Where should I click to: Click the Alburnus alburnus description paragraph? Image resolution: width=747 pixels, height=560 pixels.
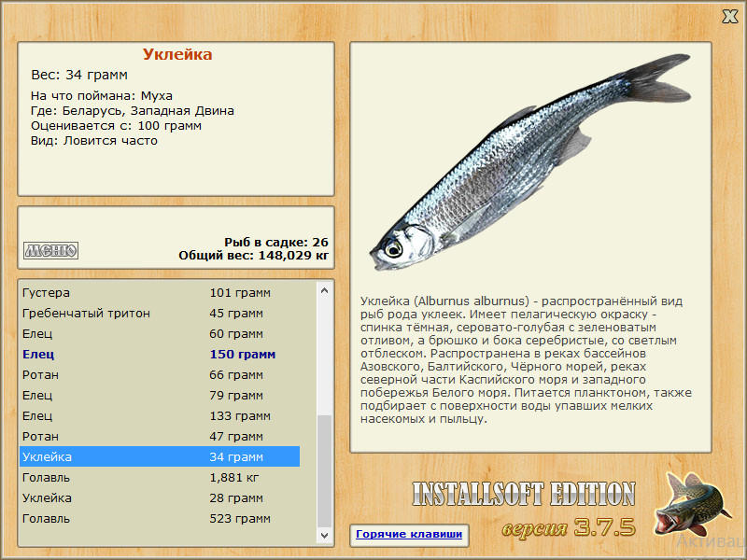tap(526, 360)
